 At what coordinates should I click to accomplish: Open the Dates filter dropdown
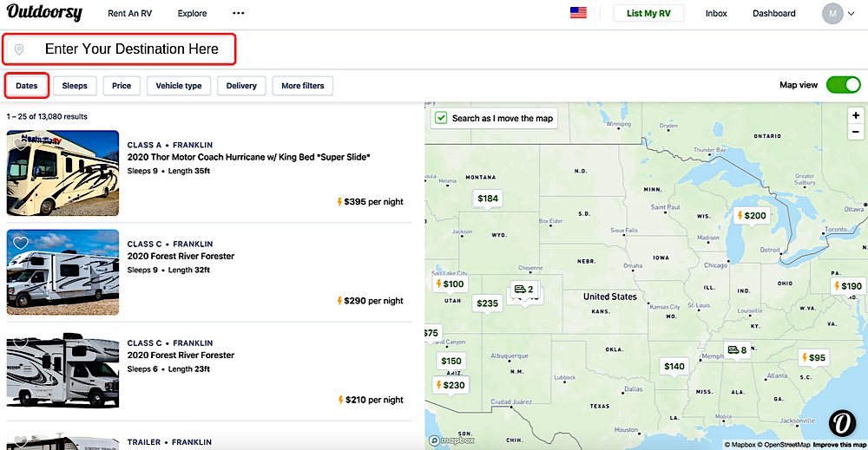(x=27, y=86)
